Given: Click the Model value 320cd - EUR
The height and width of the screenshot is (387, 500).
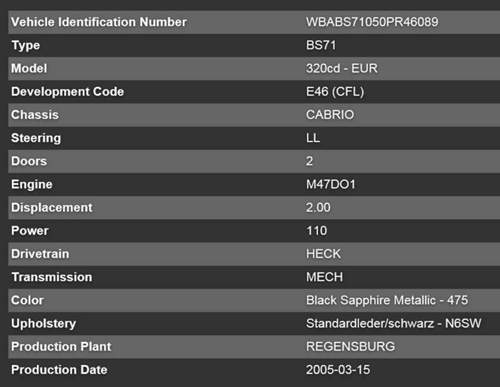Looking at the screenshot, I should pyautogui.click(x=342, y=68).
